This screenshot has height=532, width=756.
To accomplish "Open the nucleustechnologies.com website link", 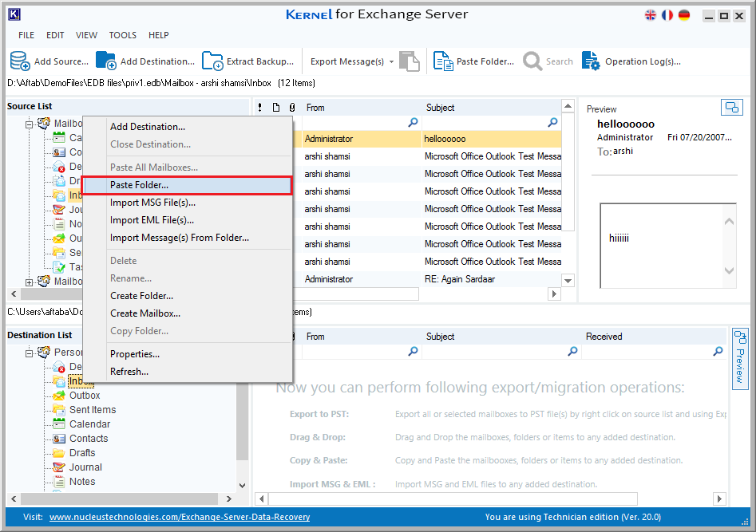I will [180, 517].
